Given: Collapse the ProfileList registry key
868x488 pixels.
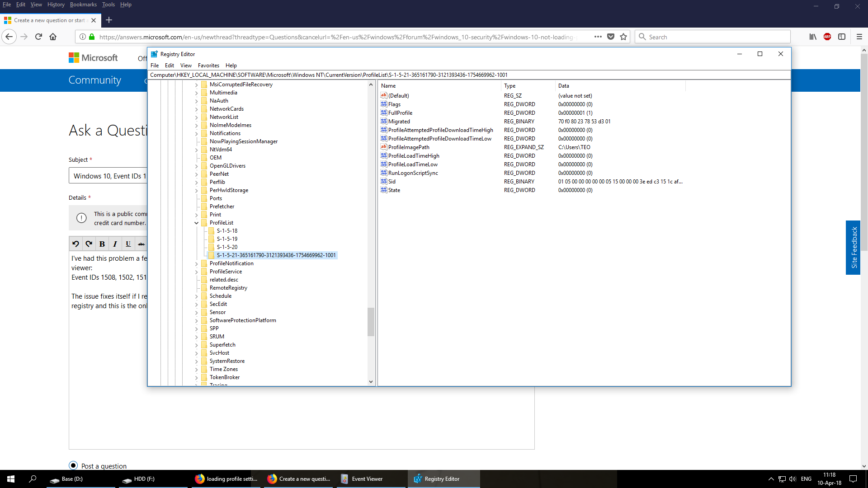Looking at the screenshot, I should (197, 223).
